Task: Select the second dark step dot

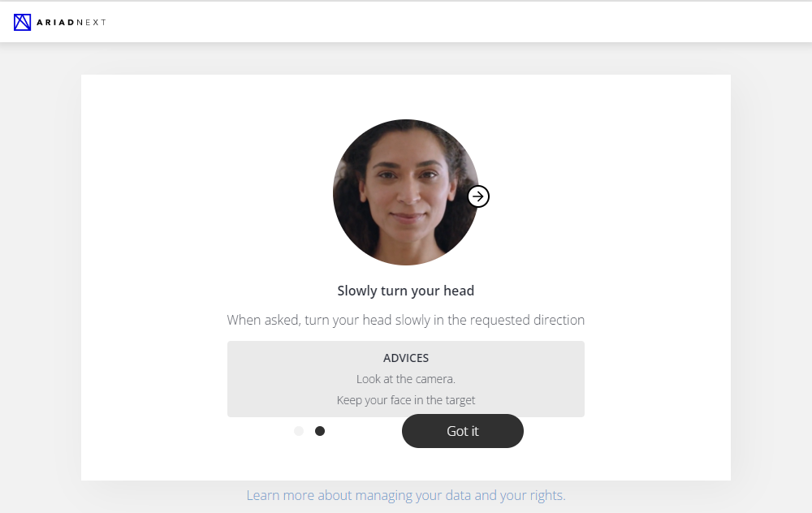Action: click(x=320, y=431)
